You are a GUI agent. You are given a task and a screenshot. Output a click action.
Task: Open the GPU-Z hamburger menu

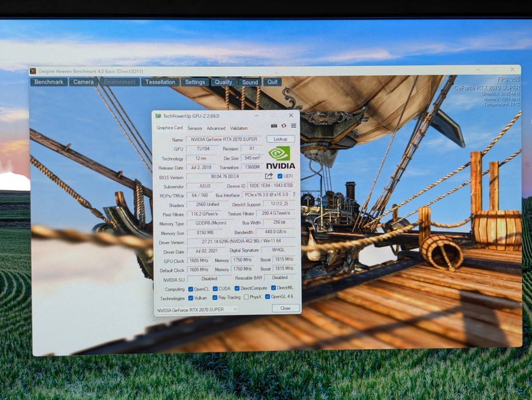pos(293,126)
